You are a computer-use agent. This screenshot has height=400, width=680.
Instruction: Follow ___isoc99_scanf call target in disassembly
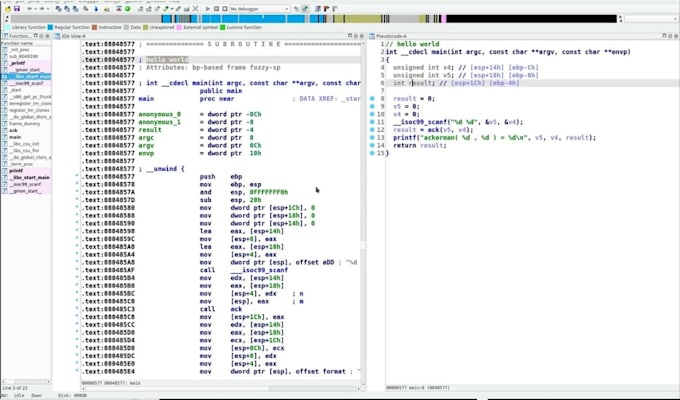click(259, 270)
